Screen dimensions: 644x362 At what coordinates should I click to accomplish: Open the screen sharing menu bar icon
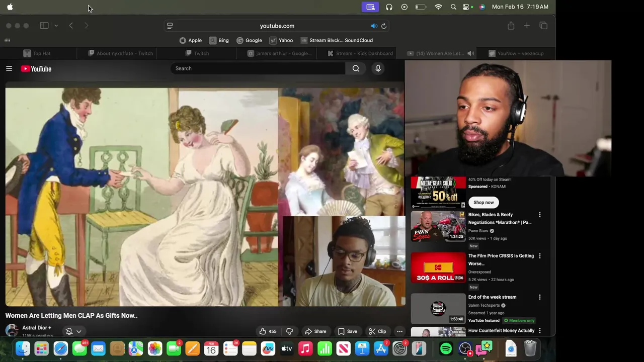tap(371, 7)
